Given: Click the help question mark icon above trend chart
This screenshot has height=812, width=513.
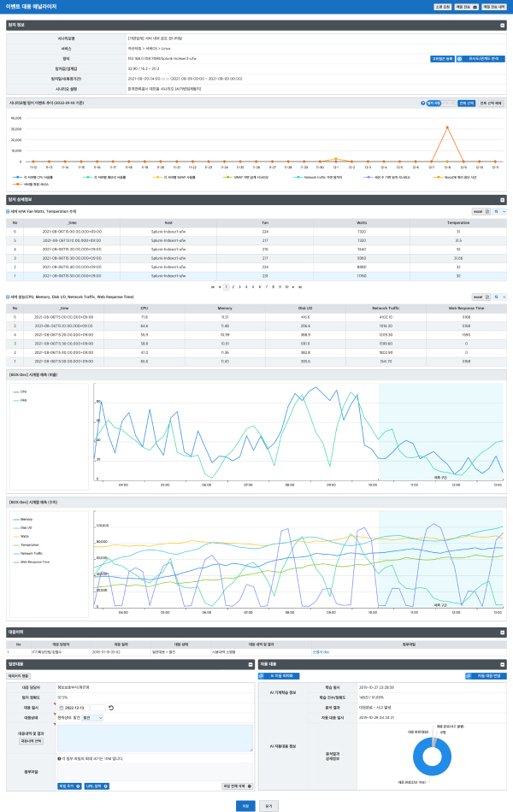Looking at the screenshot, I should coord(423,103).
